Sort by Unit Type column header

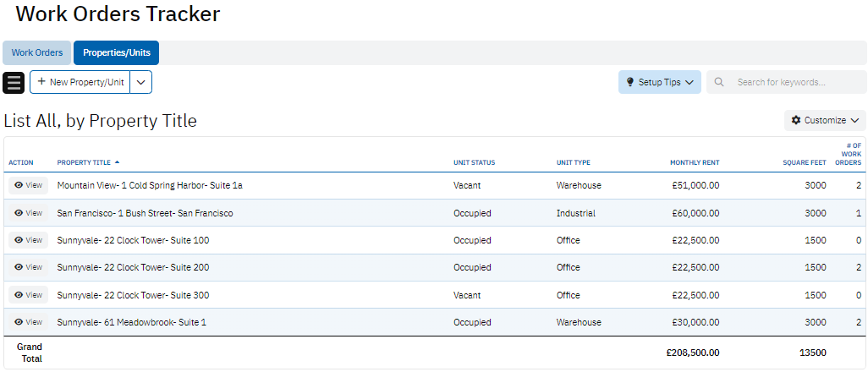click(573, 162)
